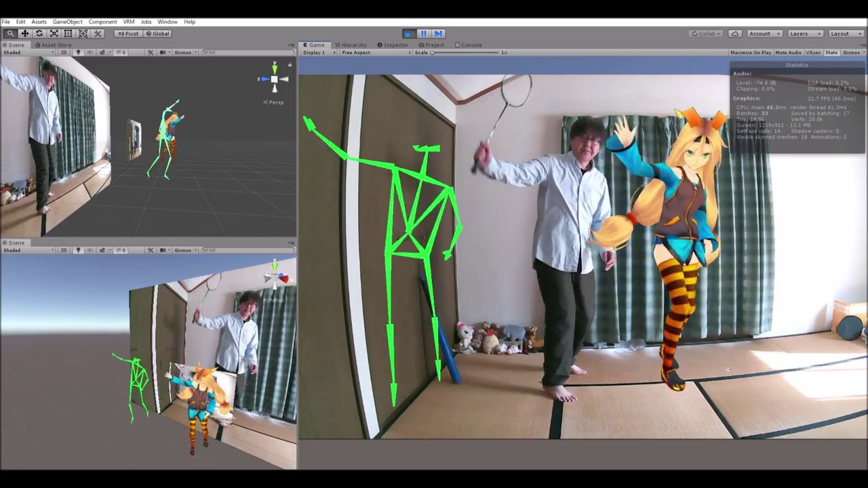Image resolution: width=868 pixels, height=488 pixels.
Task: Toggle scene lighting in upper Scene view
Action: click(x=78, y=52)
